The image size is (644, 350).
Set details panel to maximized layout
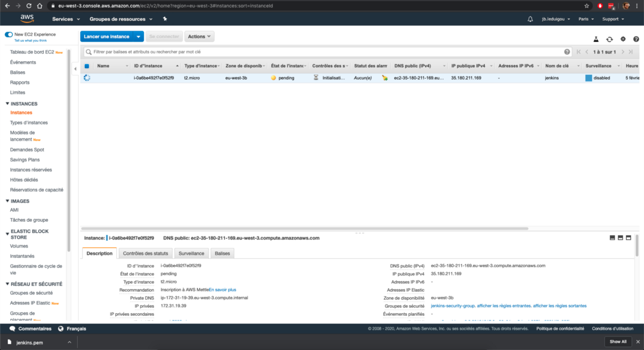click(630, 237)
